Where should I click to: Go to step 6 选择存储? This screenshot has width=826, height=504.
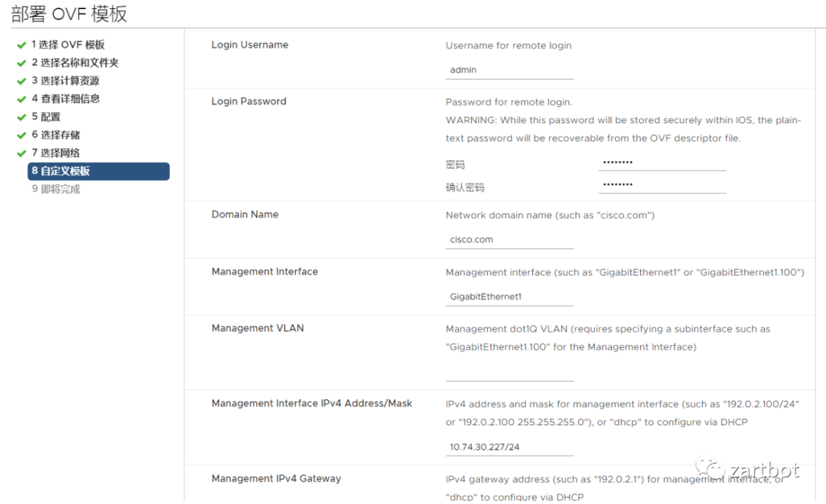pos(56,135)
